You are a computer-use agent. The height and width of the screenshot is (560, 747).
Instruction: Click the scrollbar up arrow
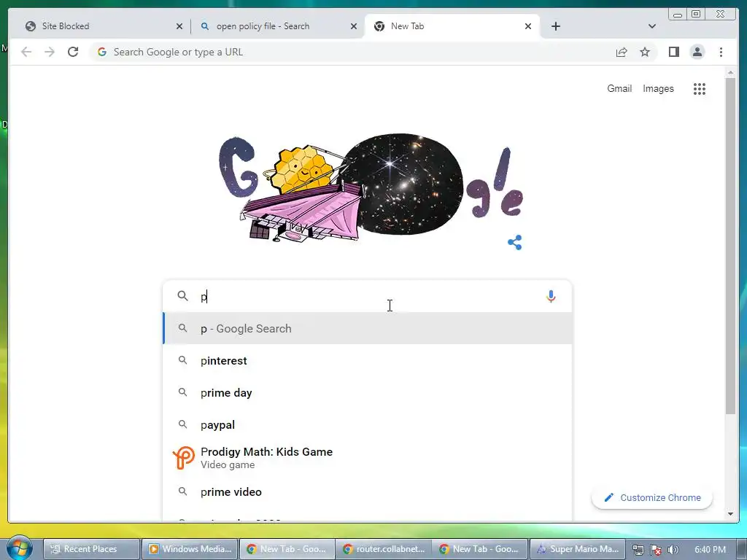click(x=730, y=72)
